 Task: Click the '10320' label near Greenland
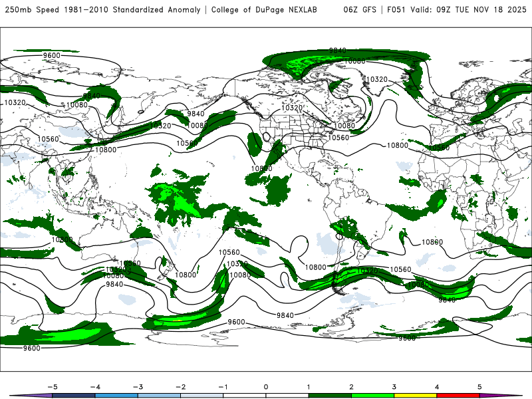pos(377,79)
